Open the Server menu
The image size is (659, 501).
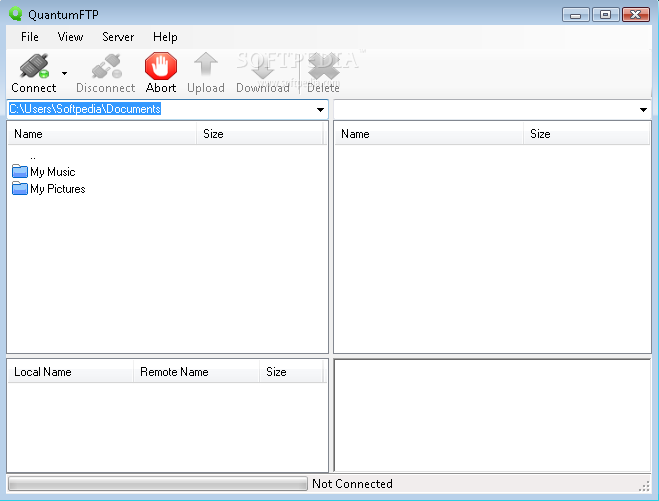pos(118,37)
